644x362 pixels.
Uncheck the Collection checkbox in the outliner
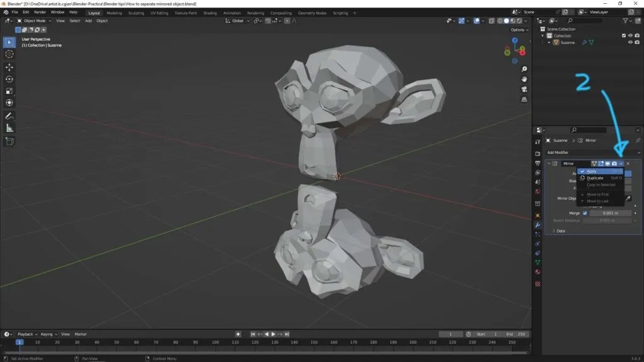624,35
